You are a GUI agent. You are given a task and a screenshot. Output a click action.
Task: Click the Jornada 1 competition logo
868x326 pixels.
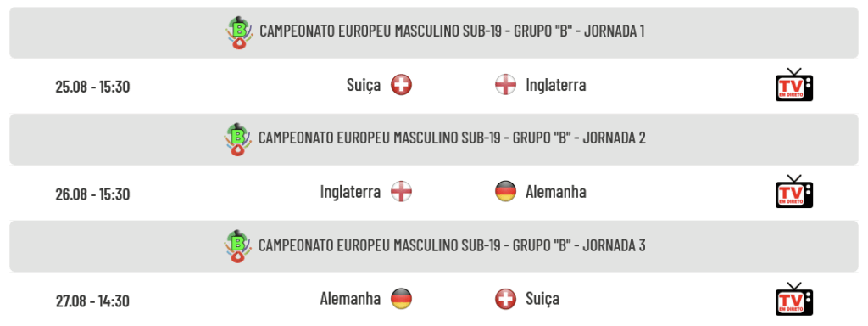(240, 33)
